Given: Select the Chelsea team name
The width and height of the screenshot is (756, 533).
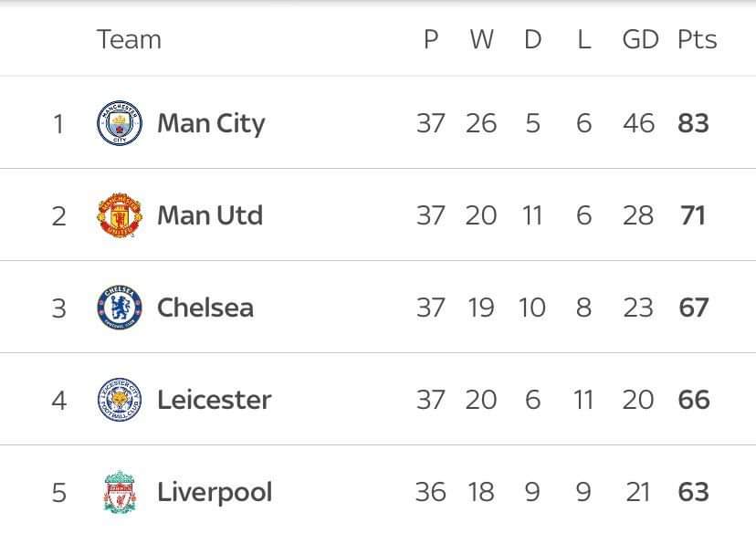Looking at the screenshot, I should tap(205, 308).
